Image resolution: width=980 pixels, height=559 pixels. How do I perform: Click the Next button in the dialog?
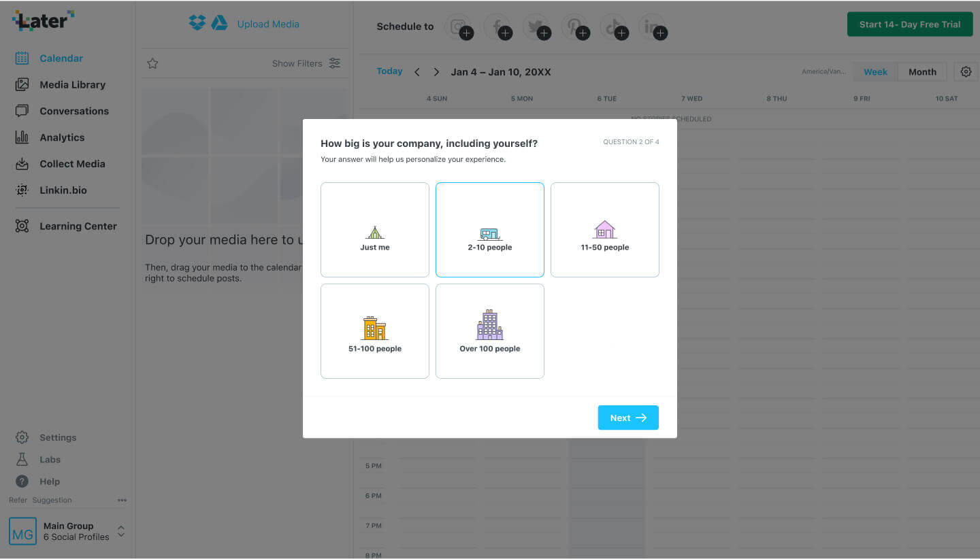click(x=627, y=418)
